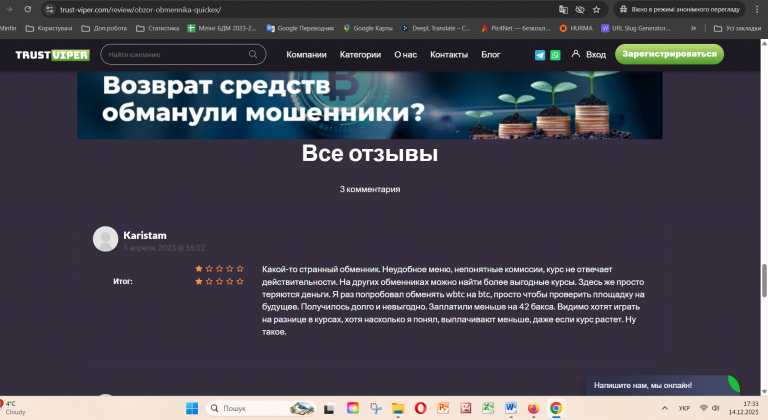
Task: Bookmark this page with the star icon
Action: 596,9
